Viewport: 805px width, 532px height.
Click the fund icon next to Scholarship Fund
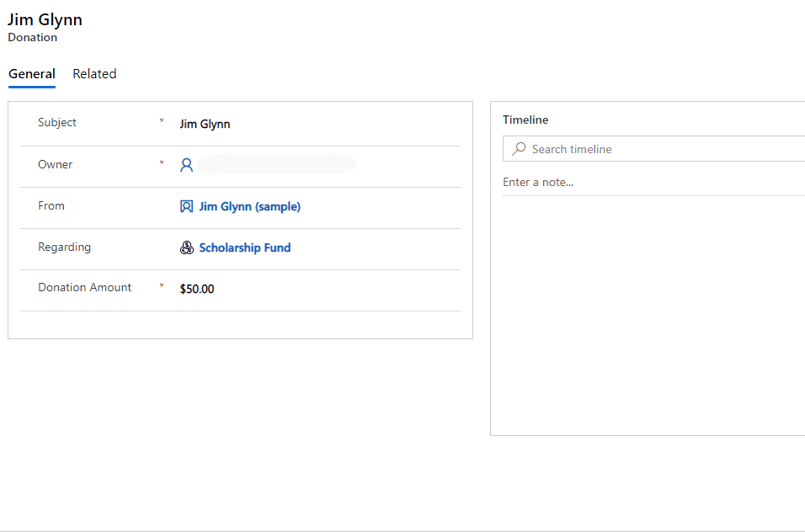[186, 247]
